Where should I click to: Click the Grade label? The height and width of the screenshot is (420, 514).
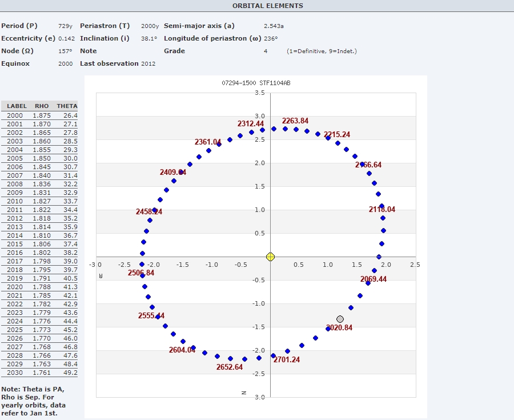(174, 51)
